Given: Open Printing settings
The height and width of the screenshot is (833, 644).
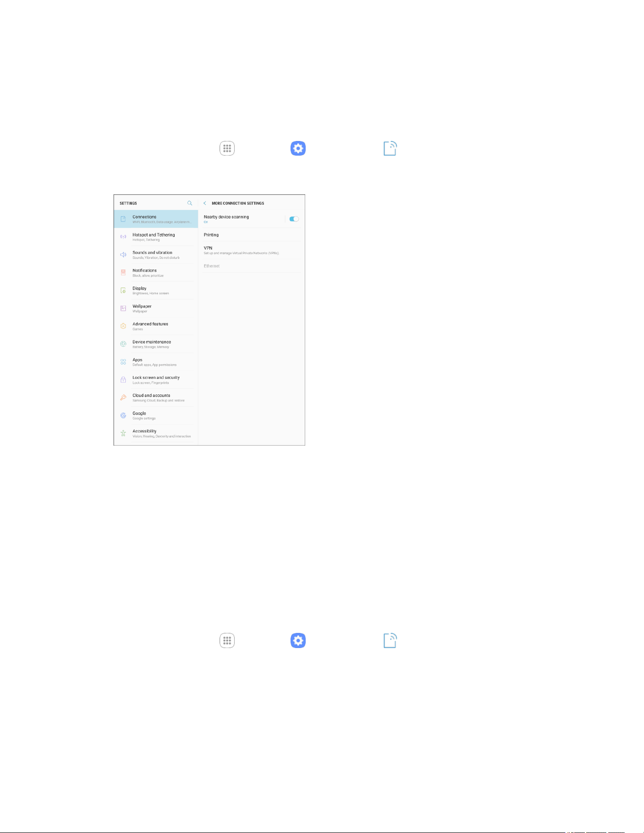Looking at the screenshot, I should tap(252, 235).
